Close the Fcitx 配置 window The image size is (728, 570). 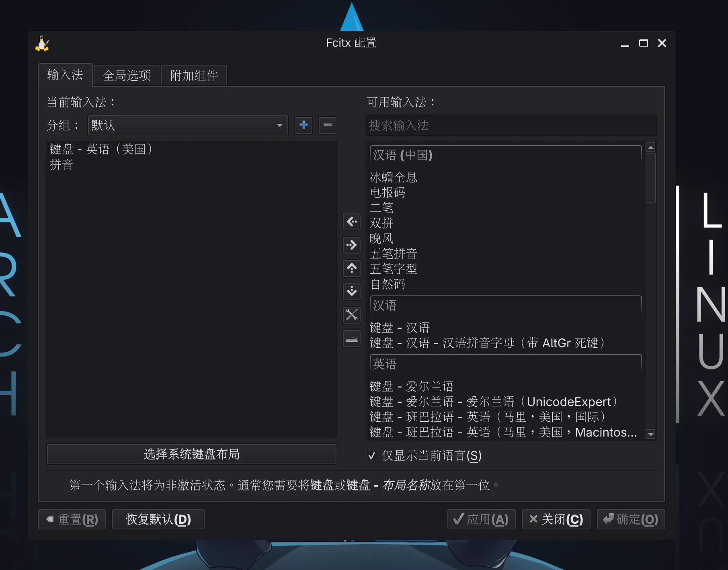point(662,43)
